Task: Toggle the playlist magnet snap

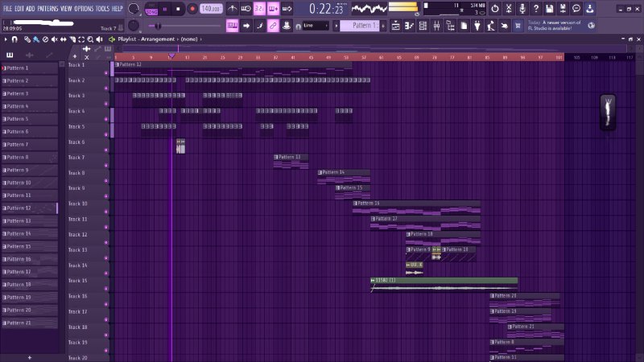Action: pyautogui.click(x=14, y=39)
